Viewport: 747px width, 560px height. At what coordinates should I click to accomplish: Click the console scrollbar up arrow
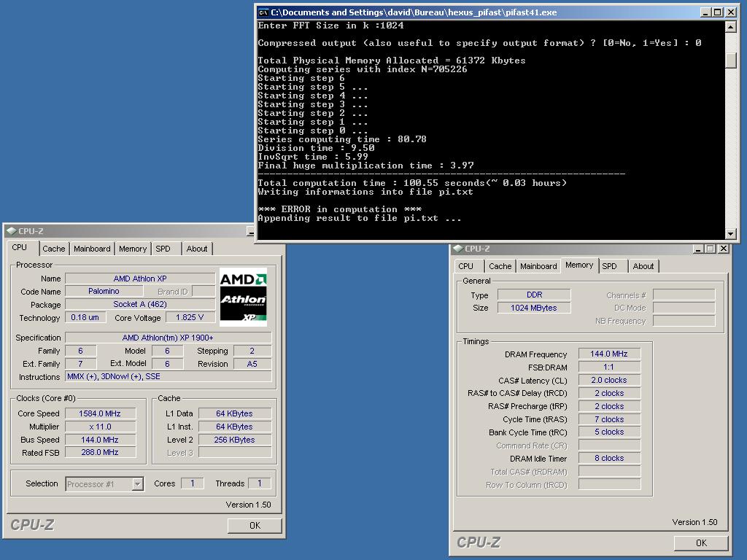[x=730, y=27]
